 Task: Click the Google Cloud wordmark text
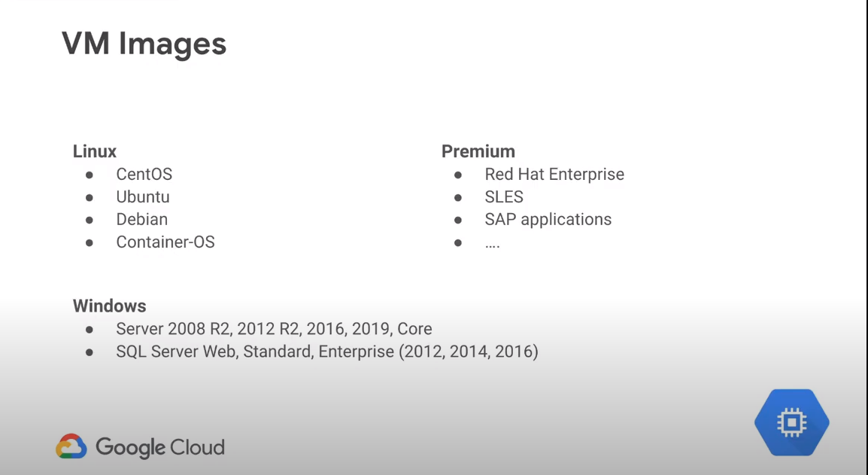pyautogui.click(x=160, y=447)
